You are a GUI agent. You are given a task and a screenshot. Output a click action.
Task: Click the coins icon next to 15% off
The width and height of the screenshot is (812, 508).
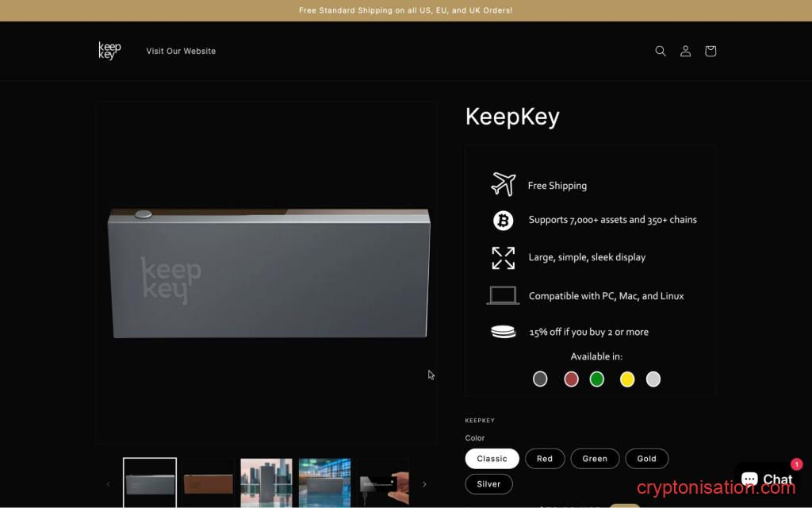(x=504, y=332)
